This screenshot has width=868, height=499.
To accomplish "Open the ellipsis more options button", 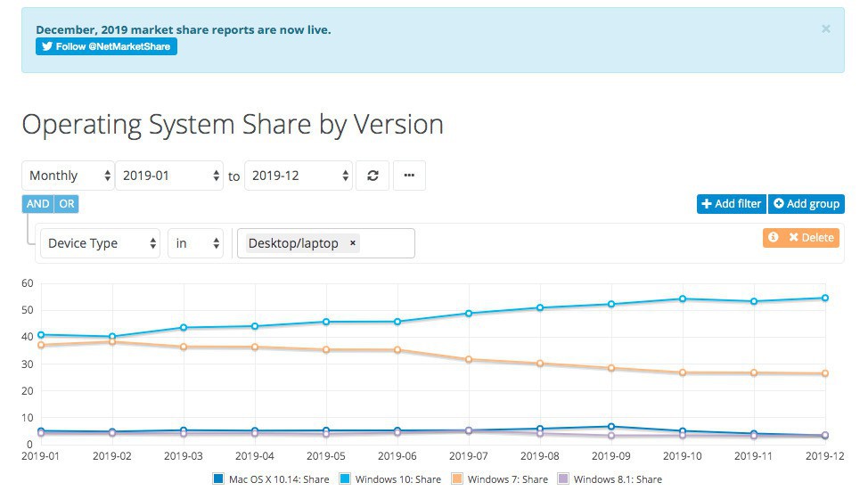I will [x=409, y=176].
